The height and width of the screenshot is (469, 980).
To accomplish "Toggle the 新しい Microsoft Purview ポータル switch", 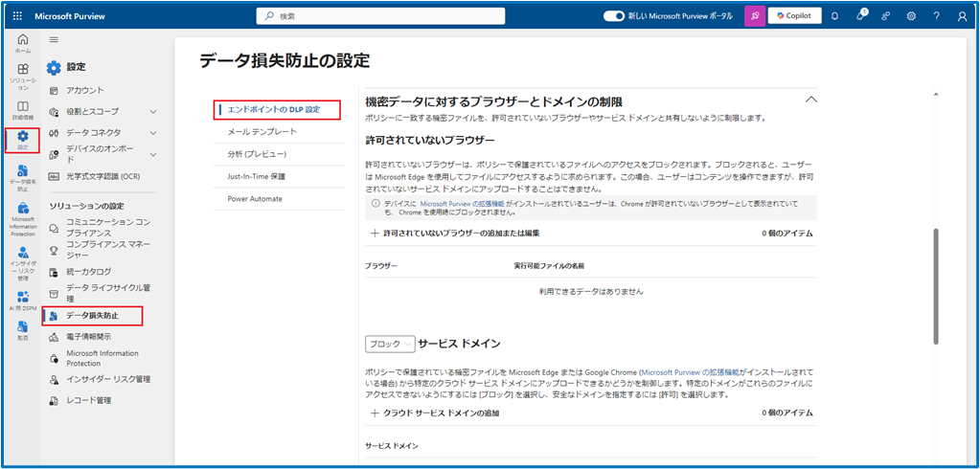I will point(614,16).
